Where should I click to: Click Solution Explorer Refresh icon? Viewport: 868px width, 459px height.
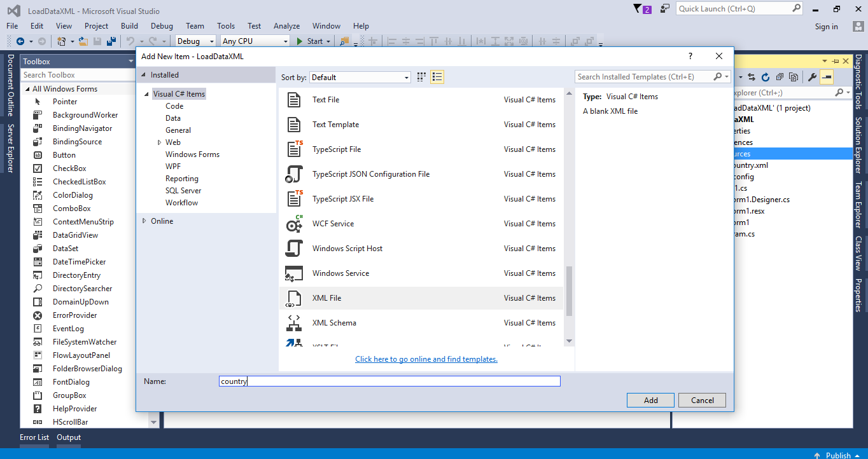(766, 77)
